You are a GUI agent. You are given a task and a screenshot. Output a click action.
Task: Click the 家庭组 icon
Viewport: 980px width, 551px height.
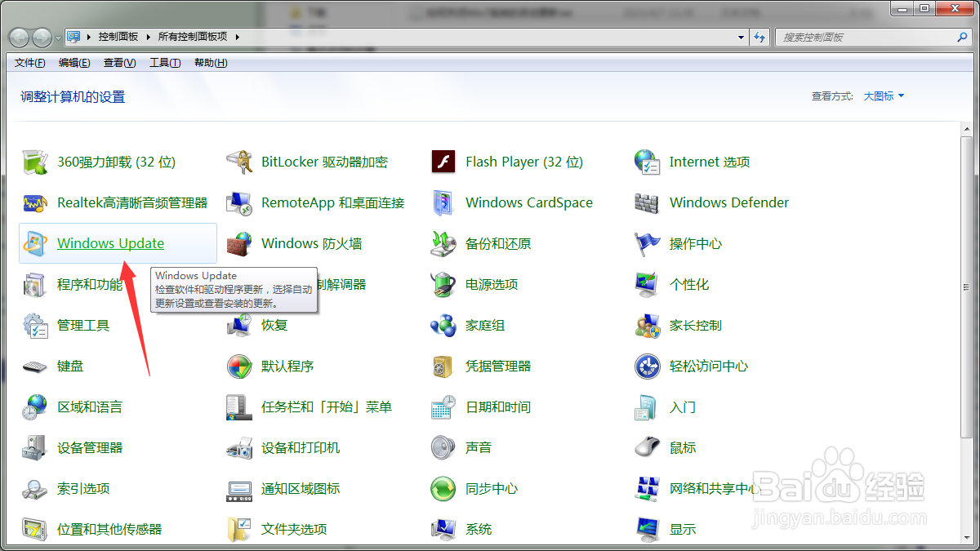click(443, 325)
